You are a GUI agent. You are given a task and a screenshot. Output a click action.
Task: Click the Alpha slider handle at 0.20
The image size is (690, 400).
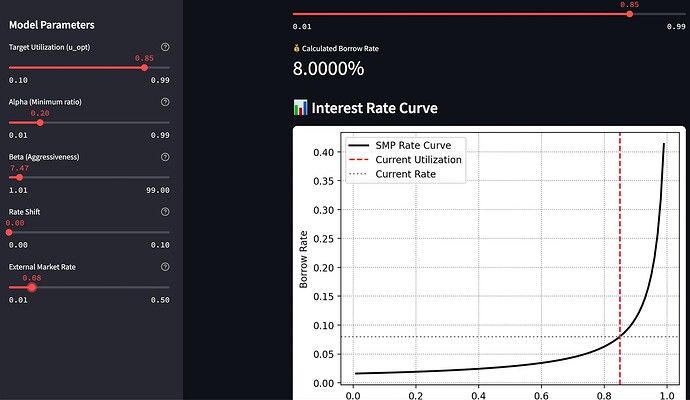click(40, 123)
